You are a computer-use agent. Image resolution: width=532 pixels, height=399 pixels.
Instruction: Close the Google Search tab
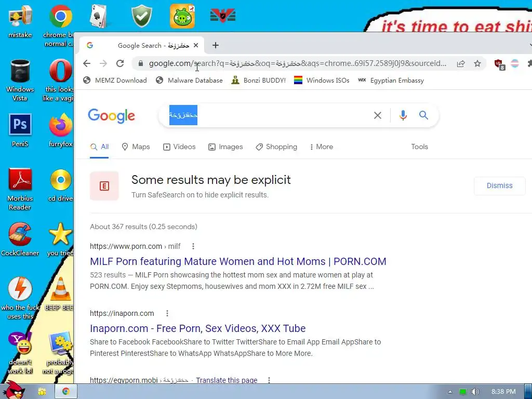pos(196,46)
